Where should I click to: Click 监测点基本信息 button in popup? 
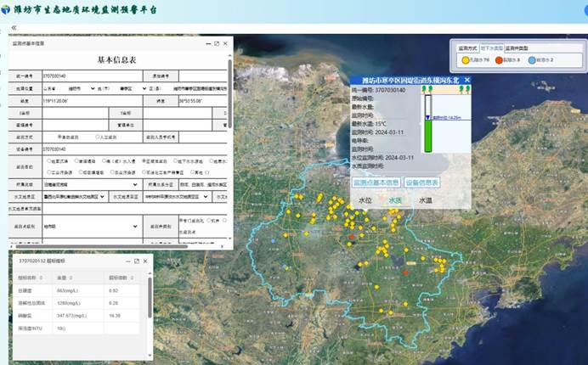(375, 182)
